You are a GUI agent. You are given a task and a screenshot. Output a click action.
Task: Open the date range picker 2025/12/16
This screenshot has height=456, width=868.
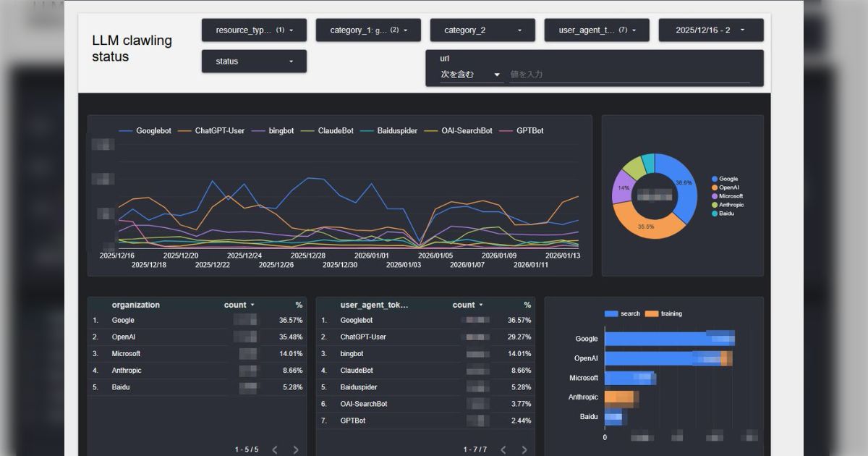click(711, 30)
